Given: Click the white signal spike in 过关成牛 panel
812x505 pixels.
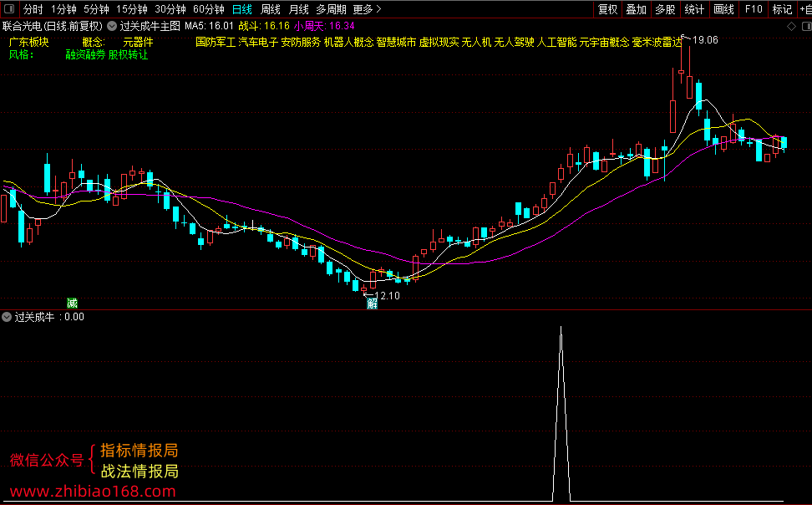Looking at the screenshot, I should coord(561,414).
